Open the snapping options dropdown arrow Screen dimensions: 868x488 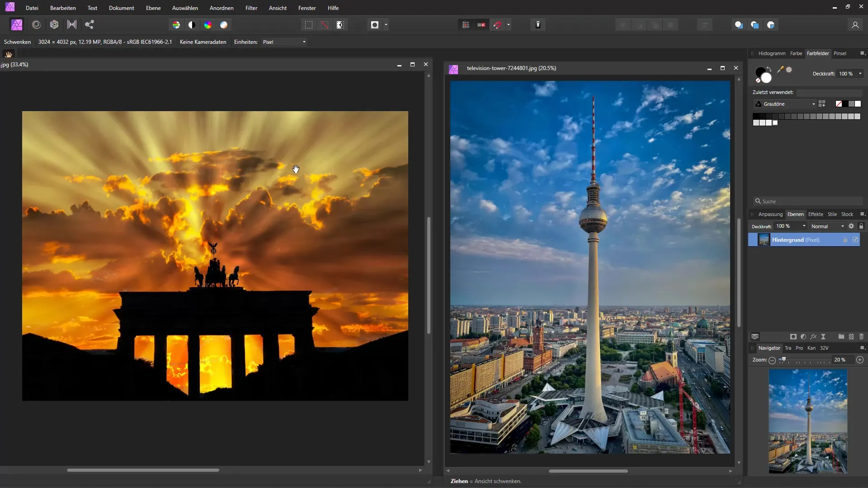pos(509,25)
